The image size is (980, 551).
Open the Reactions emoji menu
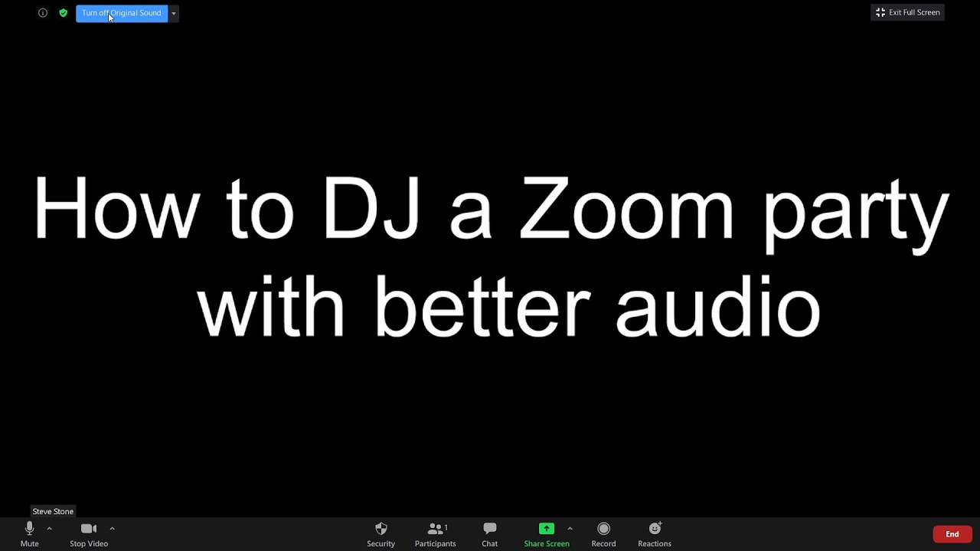[x=655, y=534]
